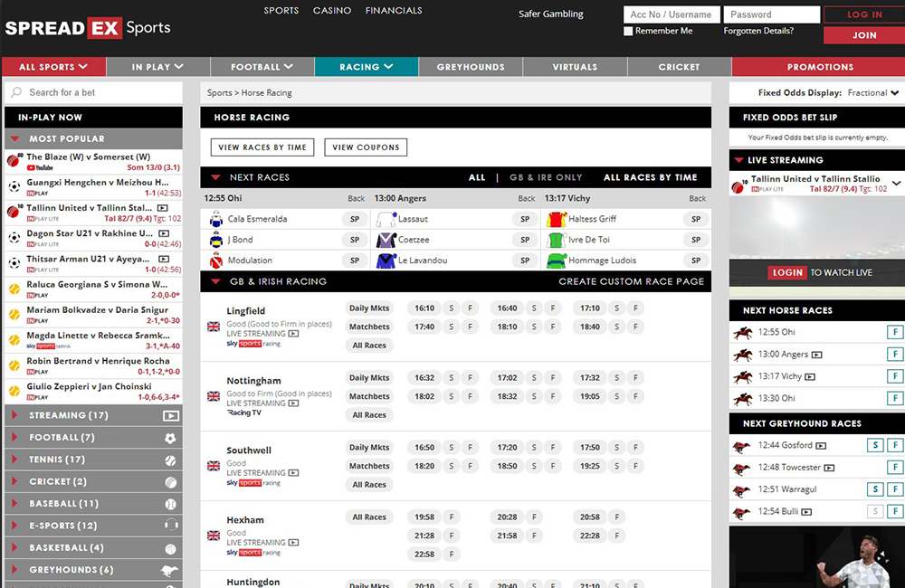
Task: Click stream icon for Tallinn United match
Action: point(163,208)
